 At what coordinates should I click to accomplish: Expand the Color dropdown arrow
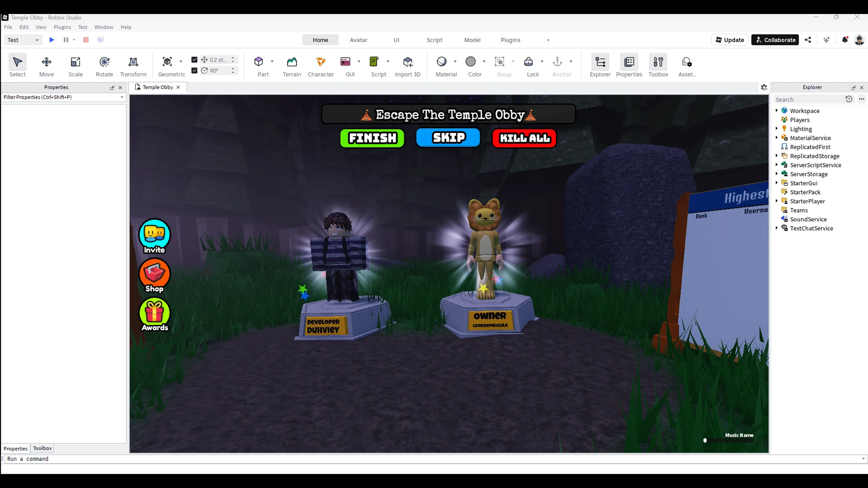484,61
